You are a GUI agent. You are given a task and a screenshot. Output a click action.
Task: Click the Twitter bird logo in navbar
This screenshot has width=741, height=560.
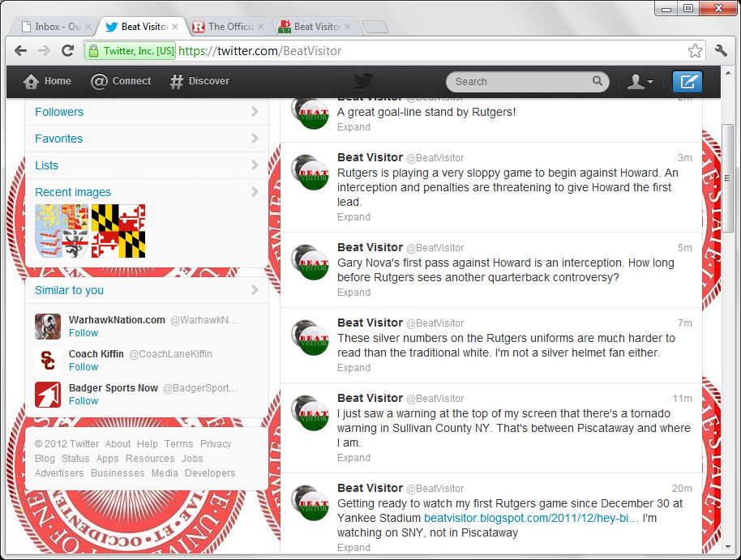tap(363, 81)
